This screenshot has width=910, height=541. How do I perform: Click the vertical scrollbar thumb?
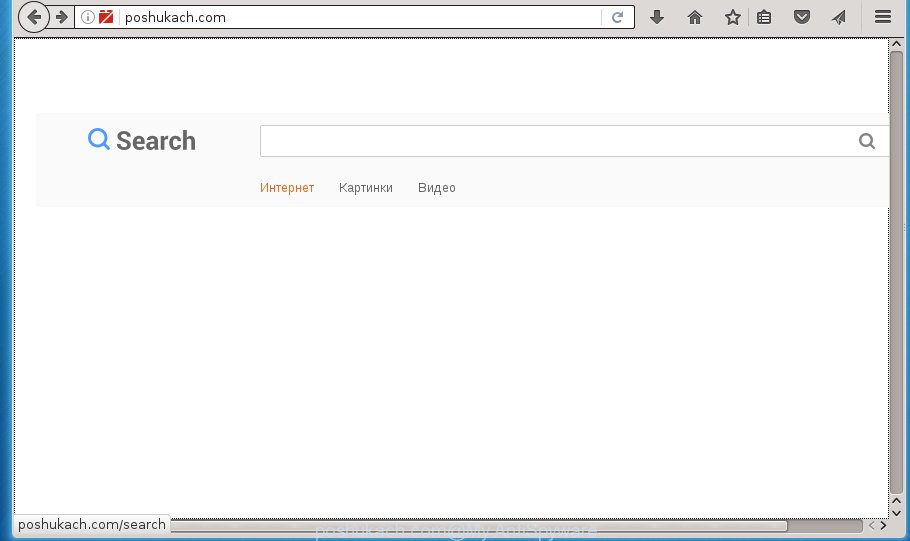coord(896,273)
